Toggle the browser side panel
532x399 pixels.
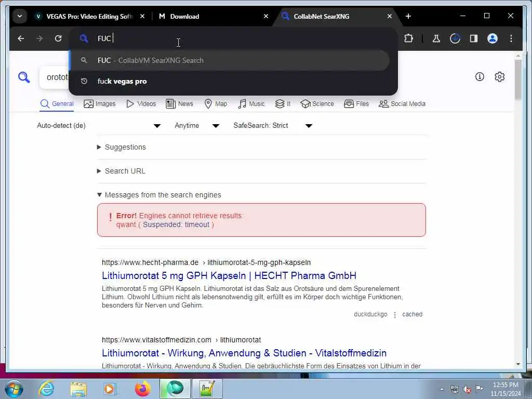pyautogui.click(x=474, y=38)
